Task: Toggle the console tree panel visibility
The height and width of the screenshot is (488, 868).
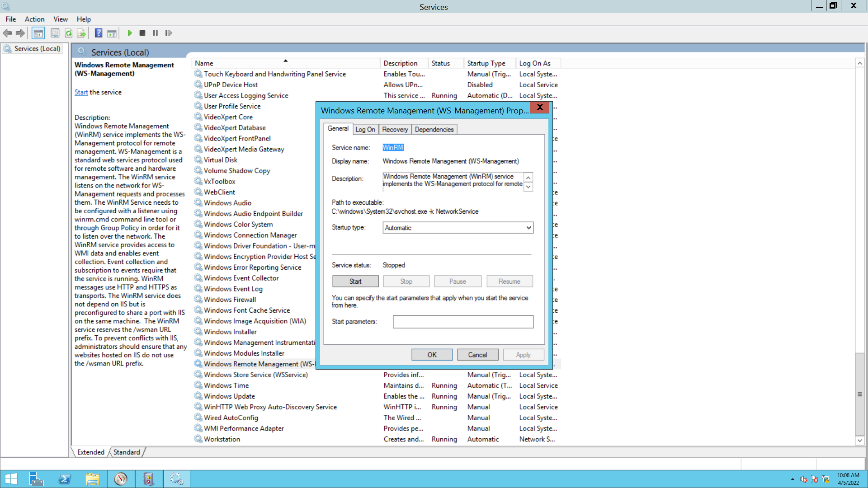Action: point(38,33)
